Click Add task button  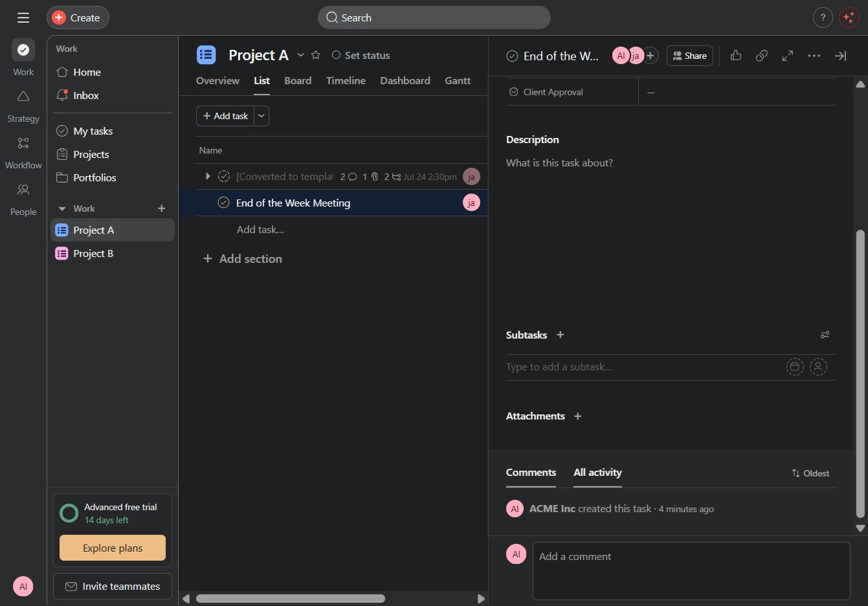(x=225, y=116)
